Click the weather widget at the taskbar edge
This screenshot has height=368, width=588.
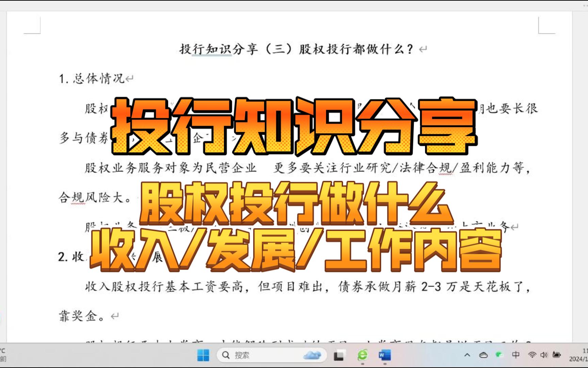click(3, 355)
